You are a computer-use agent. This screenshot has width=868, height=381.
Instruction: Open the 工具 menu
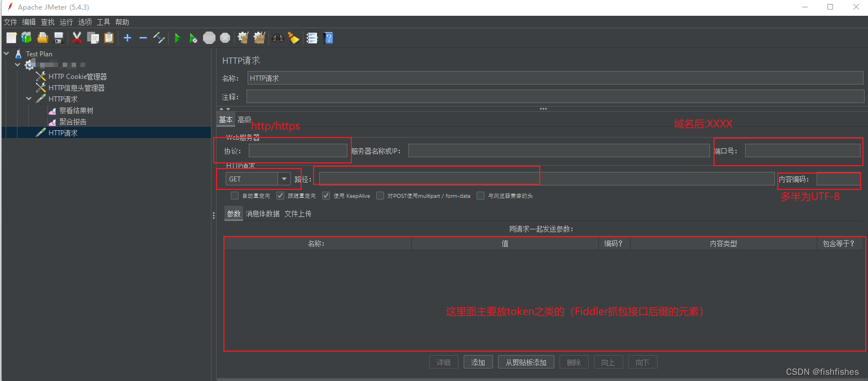click(x=103, y=22)
